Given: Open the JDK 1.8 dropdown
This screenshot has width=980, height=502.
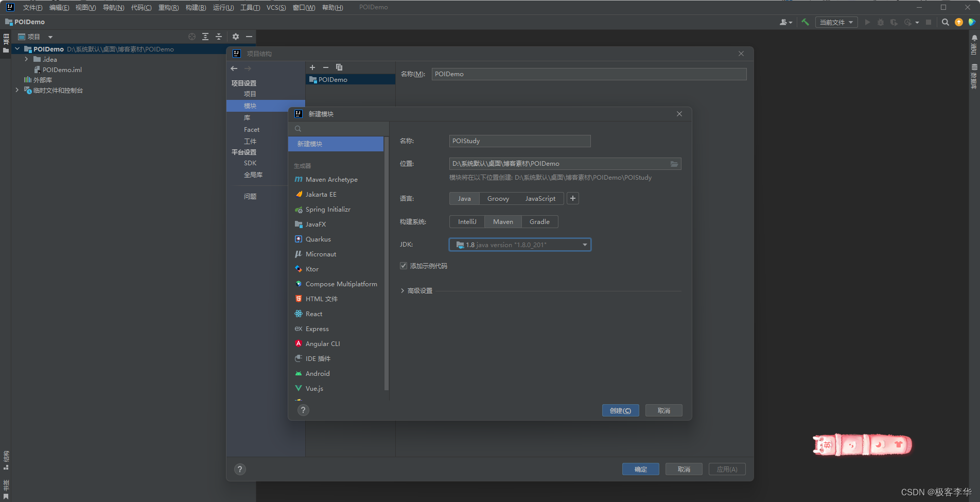Looking at the screenshot, I should pos(520,245).
